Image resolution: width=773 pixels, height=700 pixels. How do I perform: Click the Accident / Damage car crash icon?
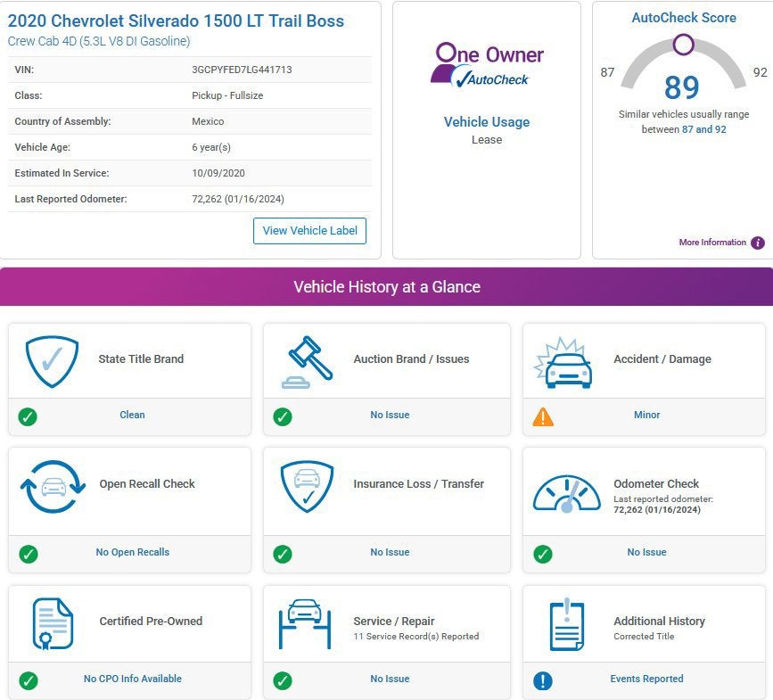click(x=563, y=363)
